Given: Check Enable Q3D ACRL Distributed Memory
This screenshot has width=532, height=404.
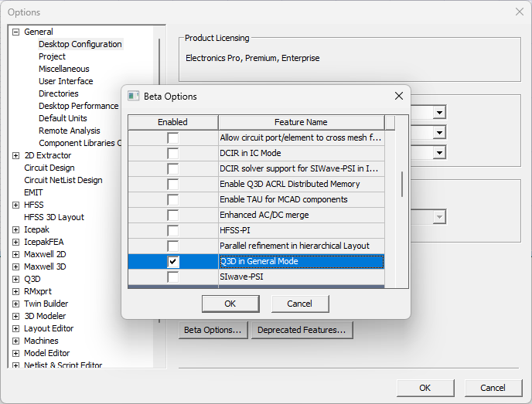Looking at the screenshot, I should tap(172, 184).
